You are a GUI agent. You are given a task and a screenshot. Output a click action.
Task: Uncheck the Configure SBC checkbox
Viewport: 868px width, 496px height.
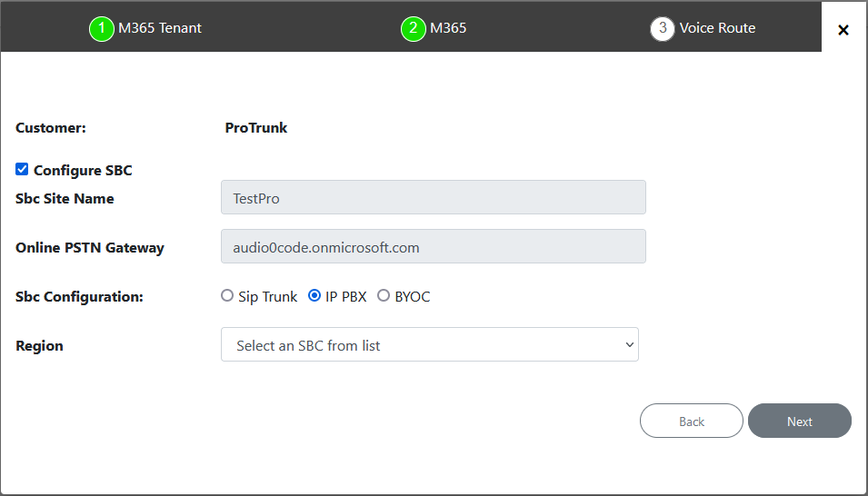(x=22, y=169)
